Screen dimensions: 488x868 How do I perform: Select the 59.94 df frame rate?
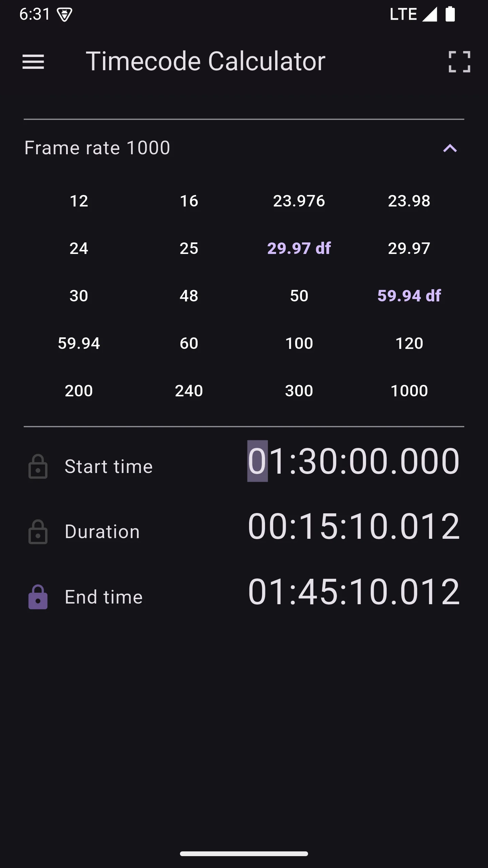pos(409,296)
